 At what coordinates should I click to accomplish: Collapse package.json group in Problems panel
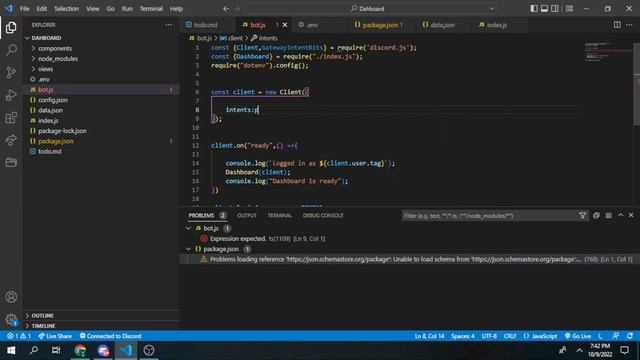click(189, 249)
